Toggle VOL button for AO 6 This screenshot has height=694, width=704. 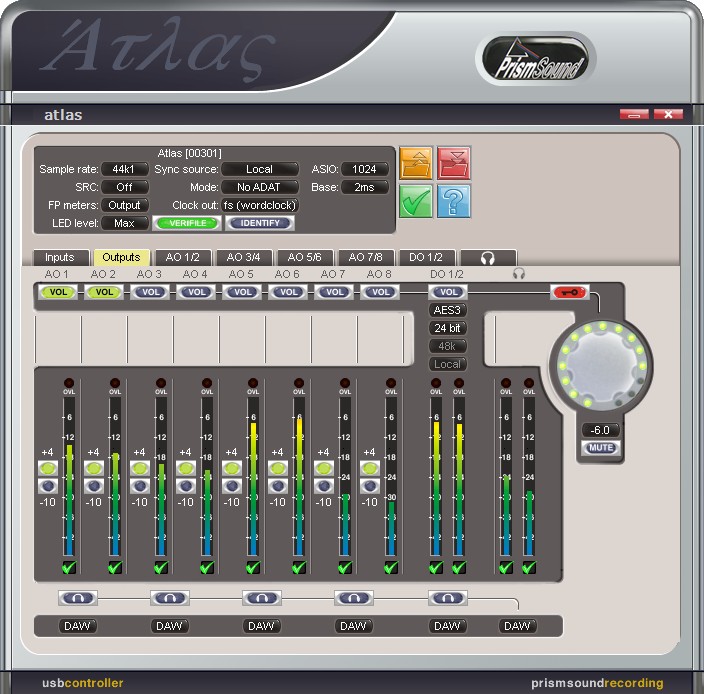click(288, 292)
